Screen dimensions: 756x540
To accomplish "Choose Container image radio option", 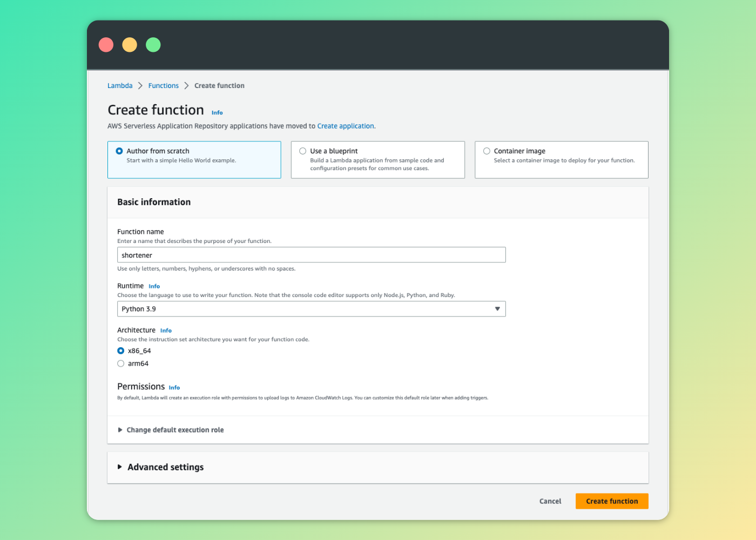I will [487, 151].
